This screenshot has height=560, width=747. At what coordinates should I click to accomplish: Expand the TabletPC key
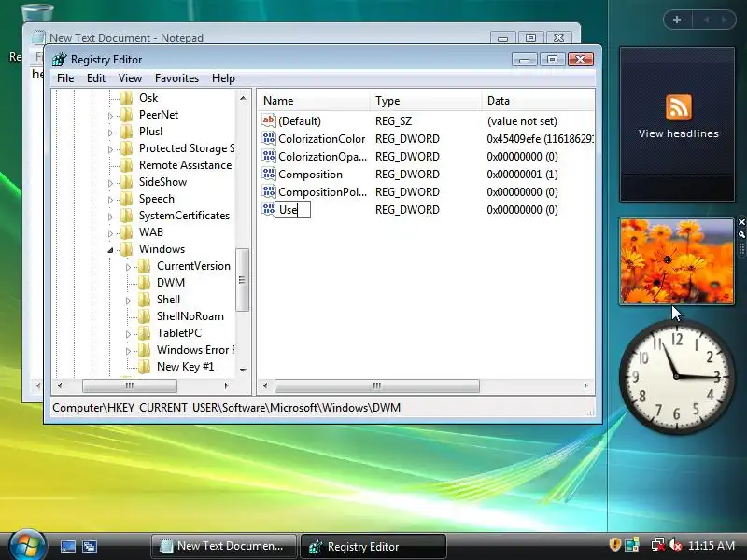128,334
